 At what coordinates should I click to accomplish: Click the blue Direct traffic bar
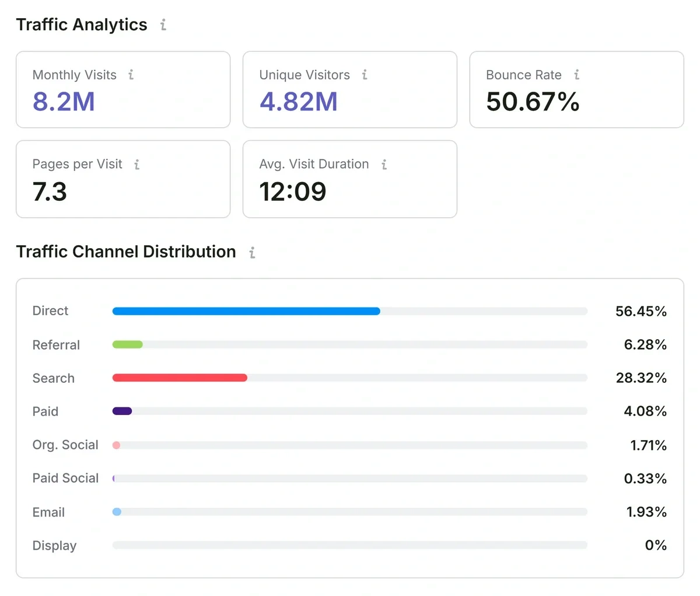click(x=246, y=311)
